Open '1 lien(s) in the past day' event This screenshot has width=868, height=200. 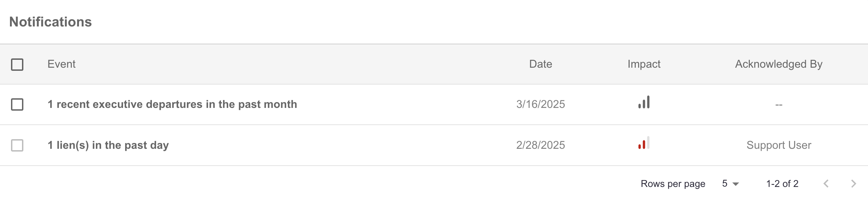108,145
